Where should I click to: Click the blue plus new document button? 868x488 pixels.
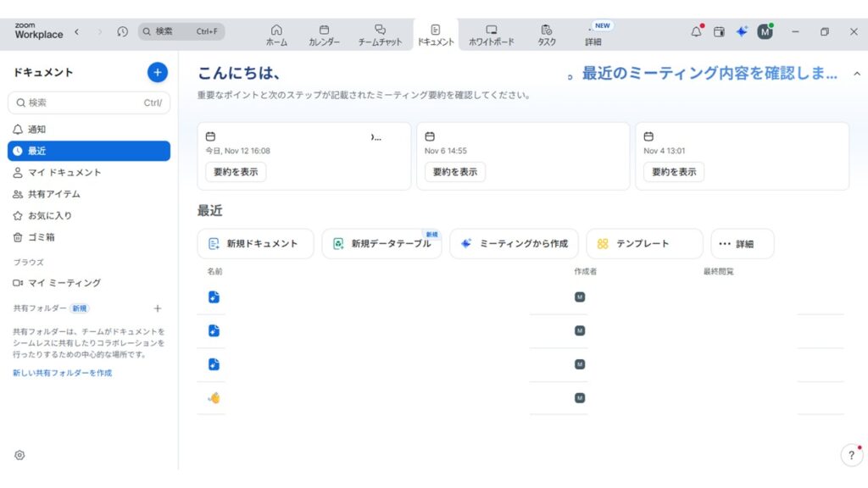click(157, 73)
